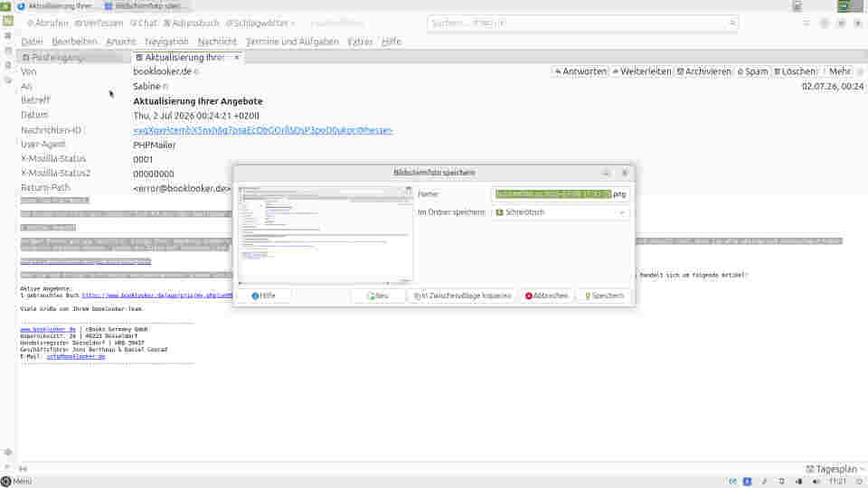Click Löschen to delete the email

(795, 71)
